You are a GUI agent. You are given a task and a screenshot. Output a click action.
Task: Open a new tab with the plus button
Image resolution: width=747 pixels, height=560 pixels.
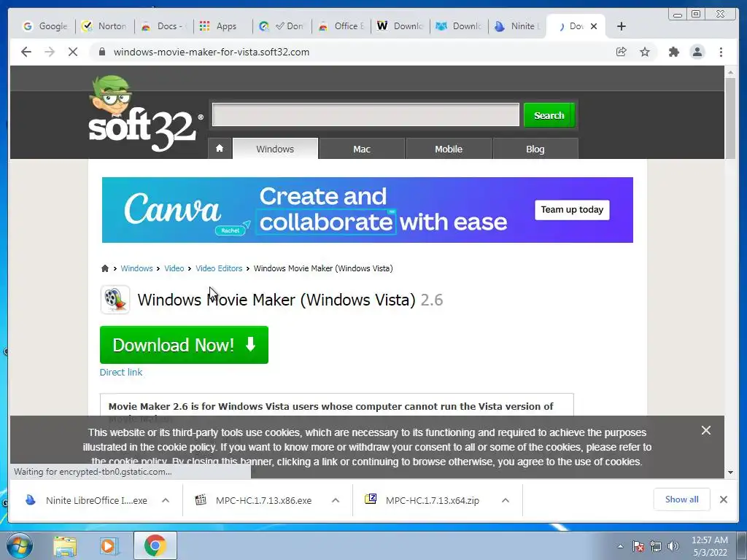(622, 26)
